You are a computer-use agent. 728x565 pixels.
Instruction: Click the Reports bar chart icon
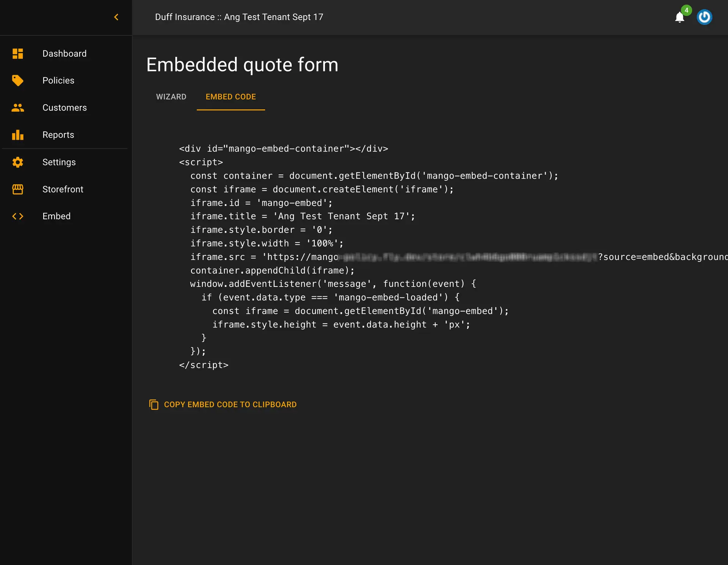coord(18,135)
